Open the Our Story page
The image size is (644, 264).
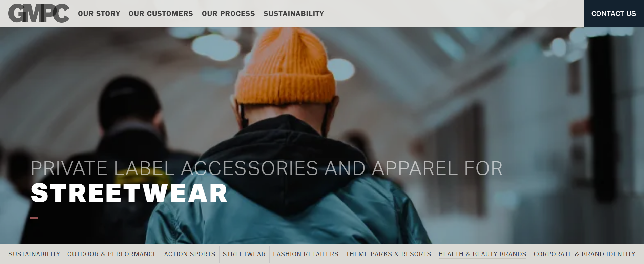99,14
